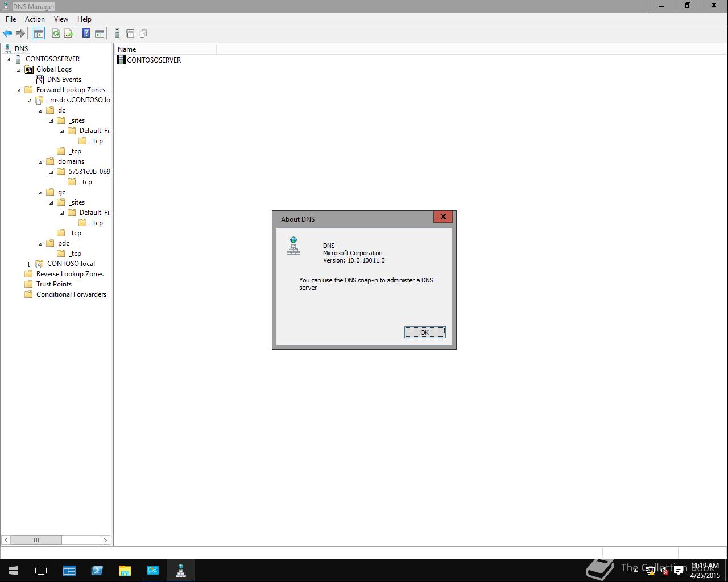Click the Name column header
Viewport: 728px width, 582px height.
[165, 49]
